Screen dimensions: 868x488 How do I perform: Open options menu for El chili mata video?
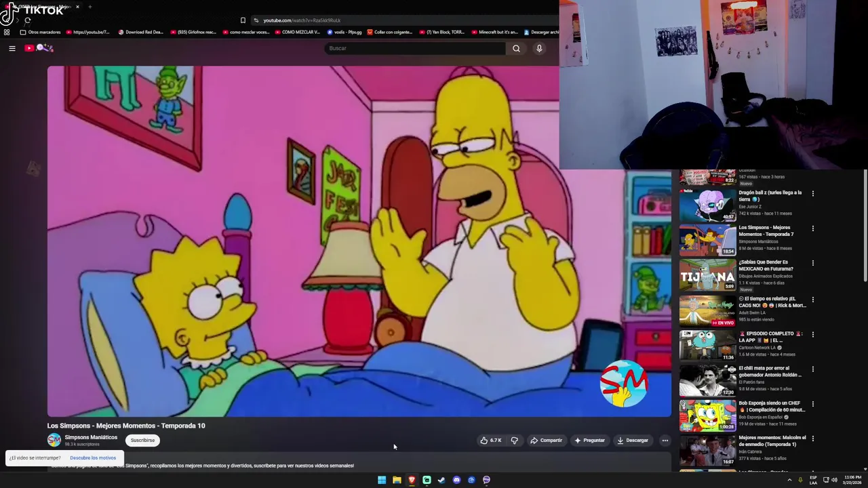click(x=812, y=369)
